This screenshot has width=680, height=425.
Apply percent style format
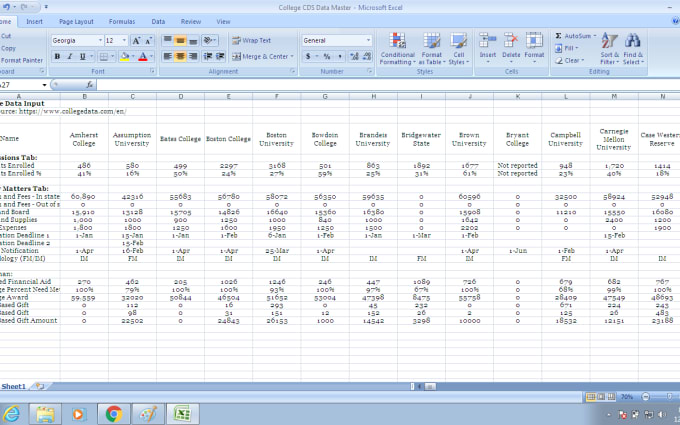tap(327, 56)
